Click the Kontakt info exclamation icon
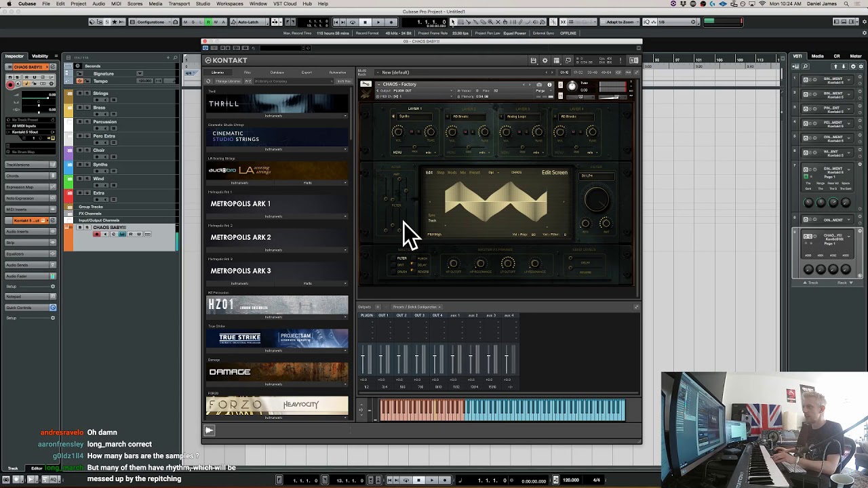 tap(621, 60)
